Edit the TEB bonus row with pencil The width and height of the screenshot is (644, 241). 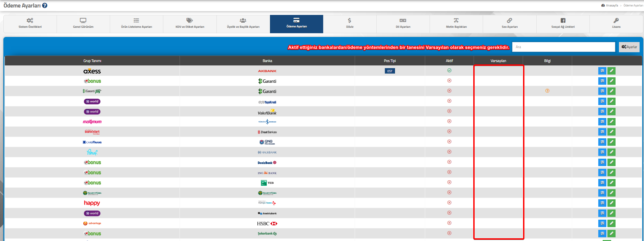click(x=611, y=183)
